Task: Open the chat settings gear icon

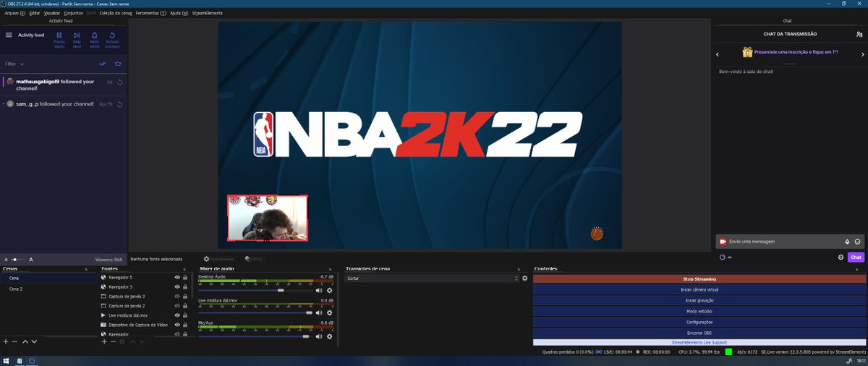Action: click(841, 257)
